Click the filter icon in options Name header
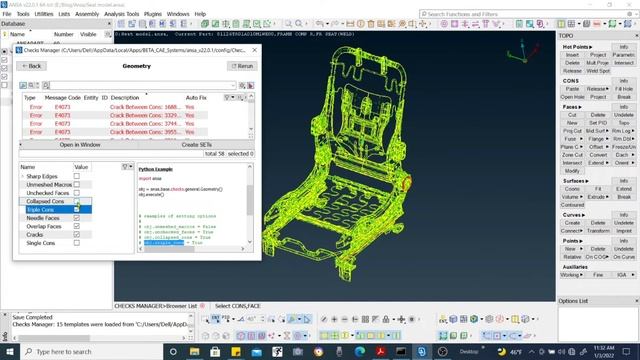This screenshot has width=640, height=360. coord(125,167)
